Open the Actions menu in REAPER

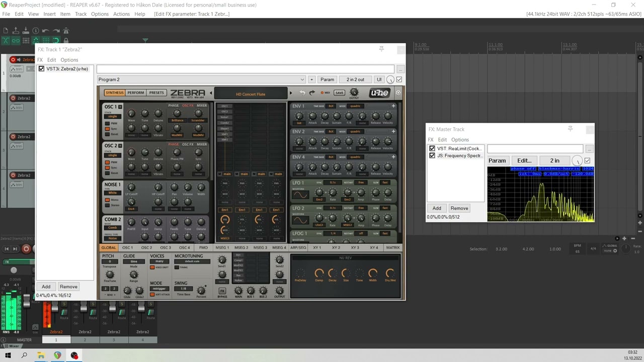click(121, 14)
